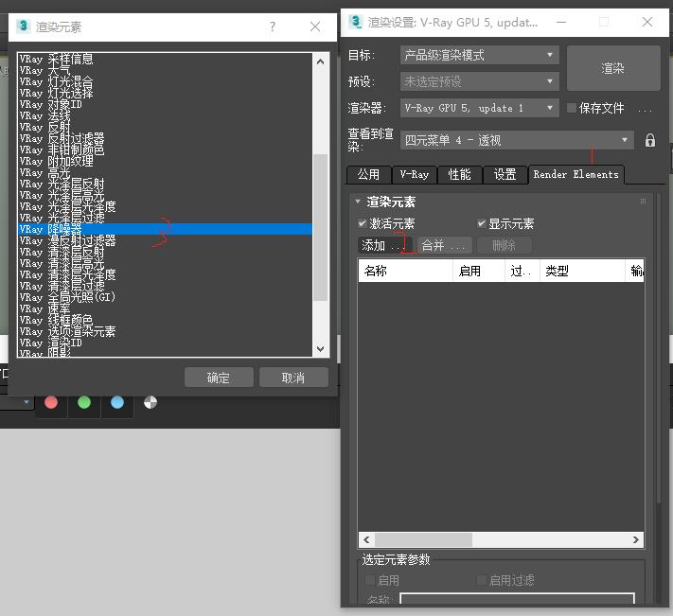Select VRay 法线 in the list

pyautogui.click(x=165, y=115)
